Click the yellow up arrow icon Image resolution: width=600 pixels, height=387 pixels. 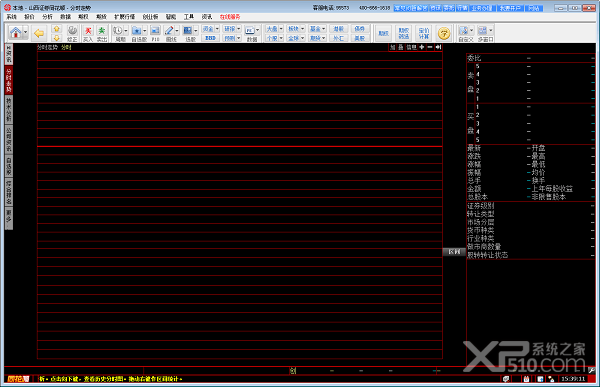click(x=57, y=29)
